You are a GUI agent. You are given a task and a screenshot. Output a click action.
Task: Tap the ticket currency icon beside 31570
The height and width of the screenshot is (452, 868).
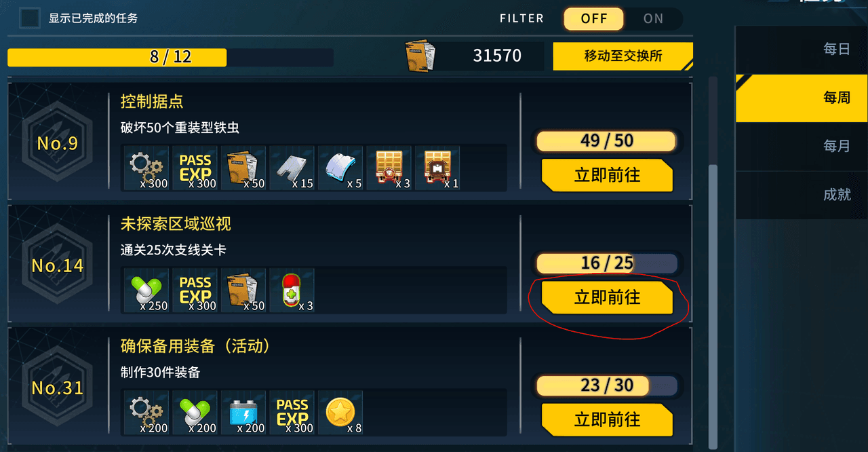click(x=420, y=56)
